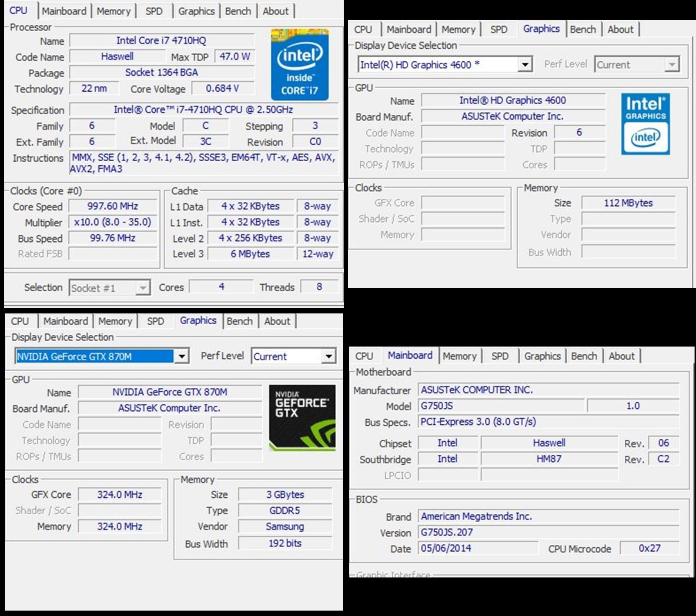
Task: Click the Core Speed value '997.60 MHz'
Action: click(x=113, y=206)
